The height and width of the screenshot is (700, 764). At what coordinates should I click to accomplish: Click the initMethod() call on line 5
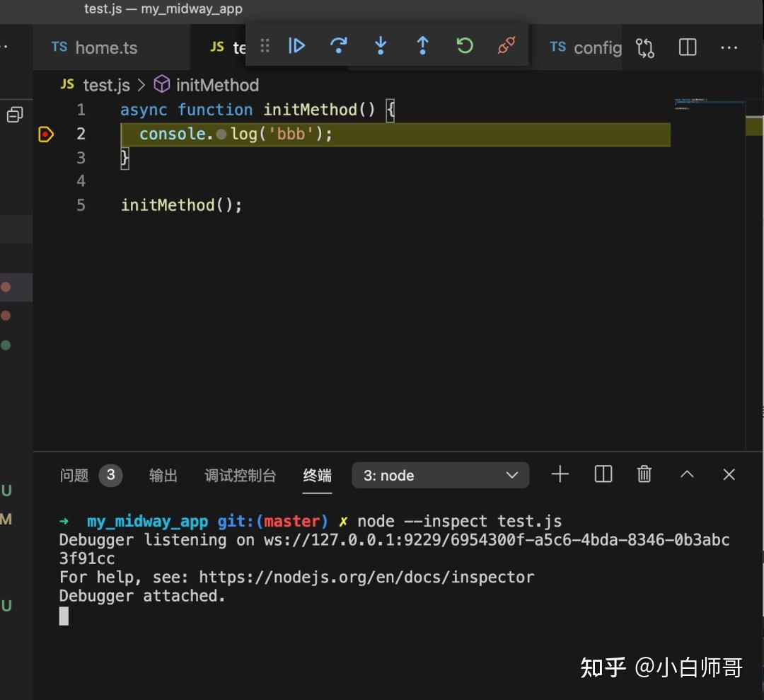coord(181,205)
